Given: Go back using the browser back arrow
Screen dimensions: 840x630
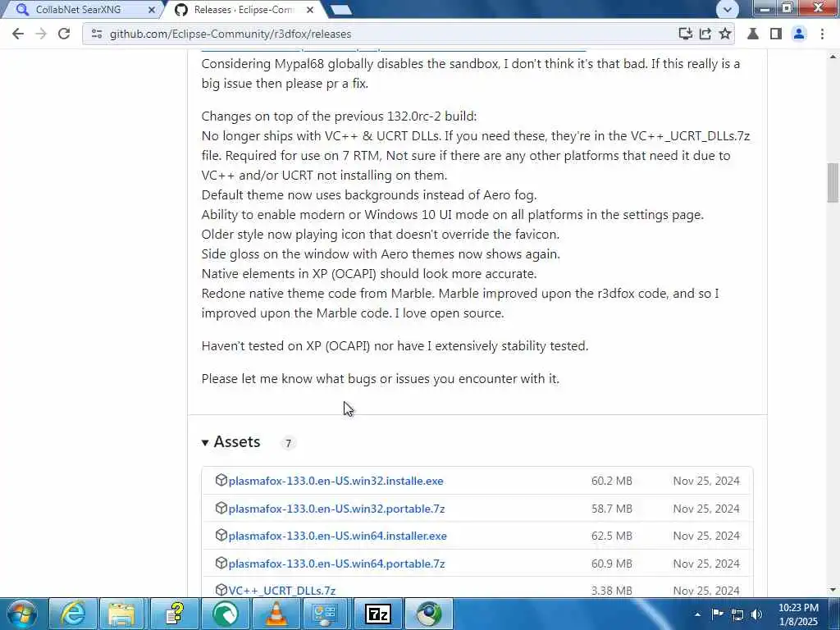Looking at the screenshot, I should [x=18, y=34].
